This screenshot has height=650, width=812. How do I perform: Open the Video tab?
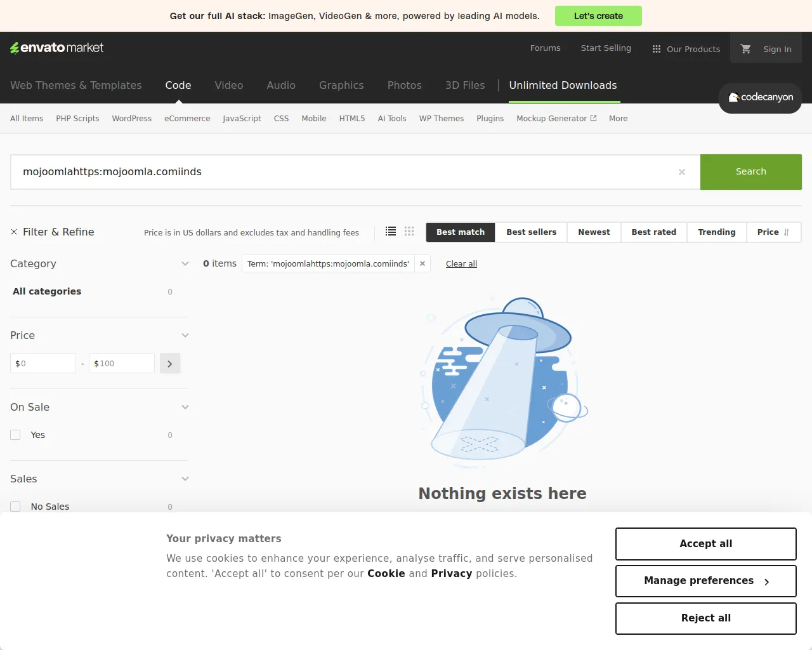click(x=229, y=85)
